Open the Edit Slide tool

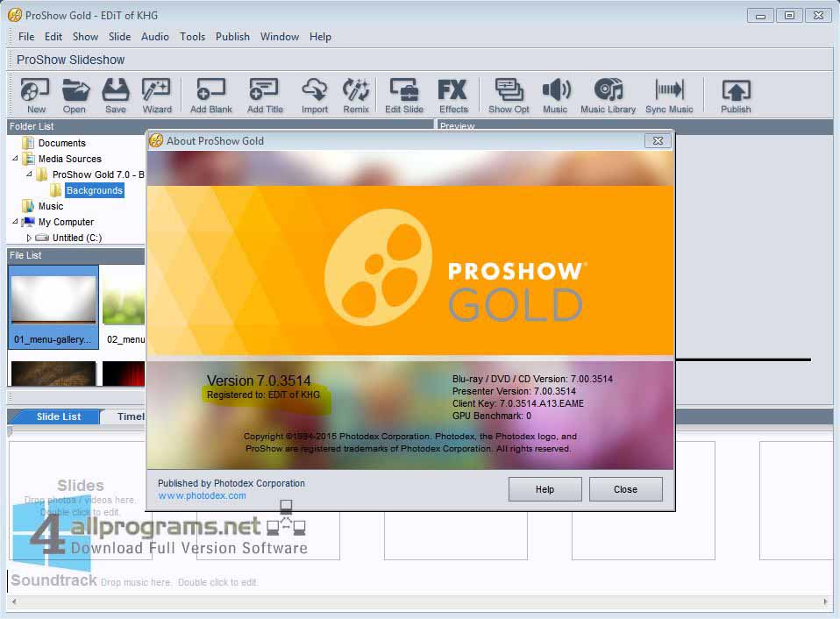[404, 96]
